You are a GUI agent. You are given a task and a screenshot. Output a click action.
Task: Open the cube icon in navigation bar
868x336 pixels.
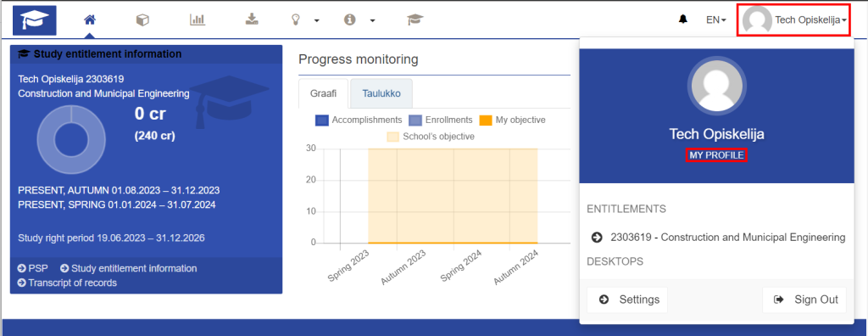pos(142,20)
